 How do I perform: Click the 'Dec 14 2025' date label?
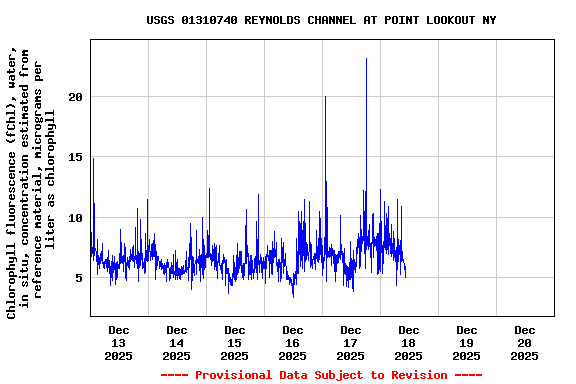(176, 343)
